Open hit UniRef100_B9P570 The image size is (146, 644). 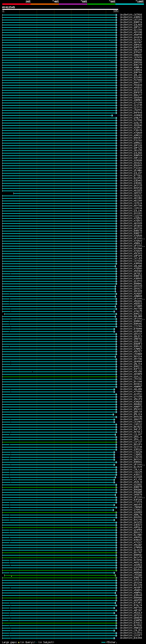click(x=131, y=47)
